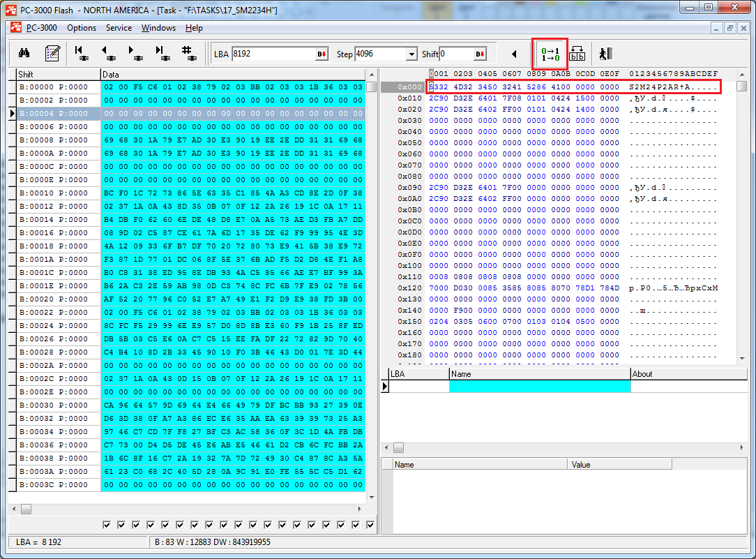Toggle the second checkbox in the bottom row
Screen dimensions: 756x559
coord(121,525)
